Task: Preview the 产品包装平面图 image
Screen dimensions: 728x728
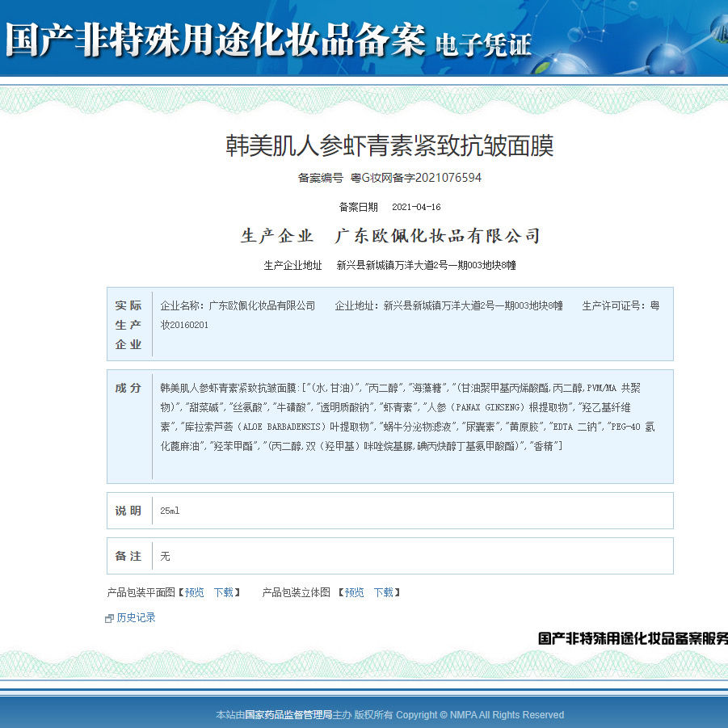Action: pos(194,592)
